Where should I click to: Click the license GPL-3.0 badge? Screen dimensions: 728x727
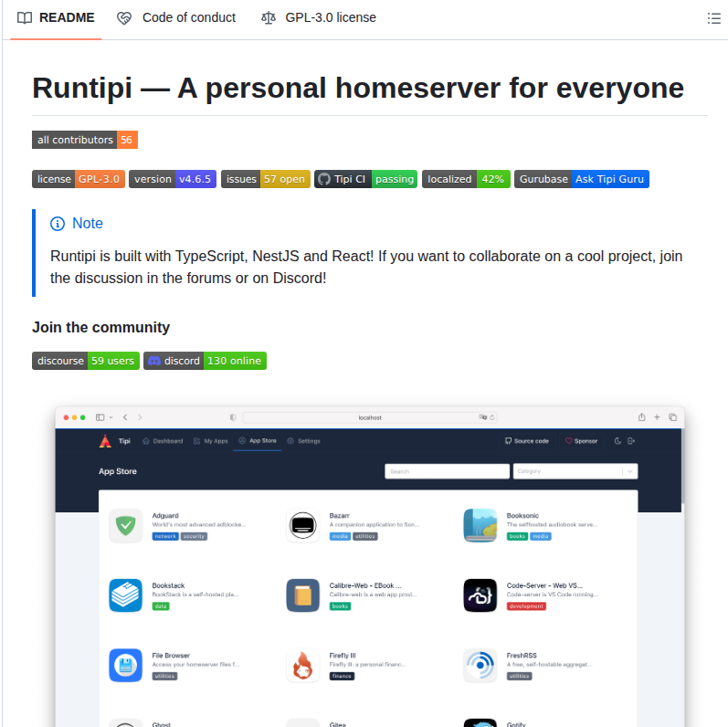click(79, 179)
